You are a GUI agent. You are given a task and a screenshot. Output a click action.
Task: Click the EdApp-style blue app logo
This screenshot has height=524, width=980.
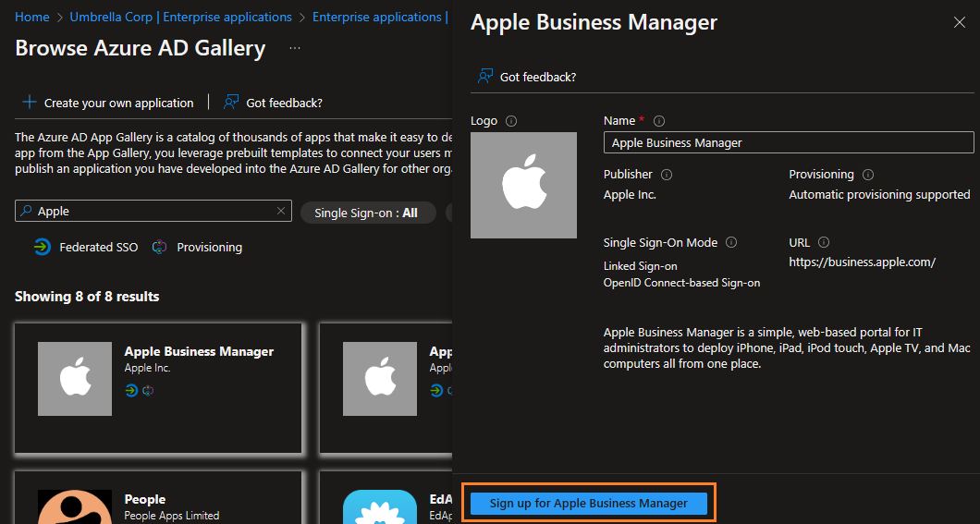[380, 506]
